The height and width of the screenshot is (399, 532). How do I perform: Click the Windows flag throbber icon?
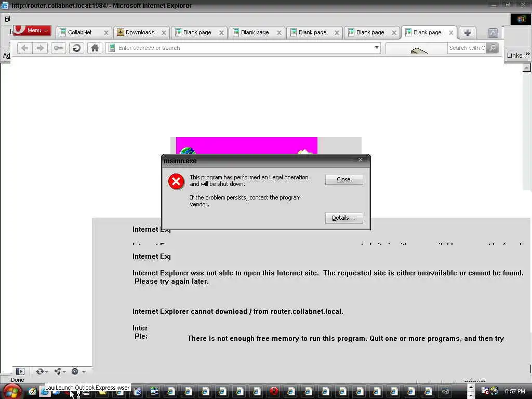(521, 19)
